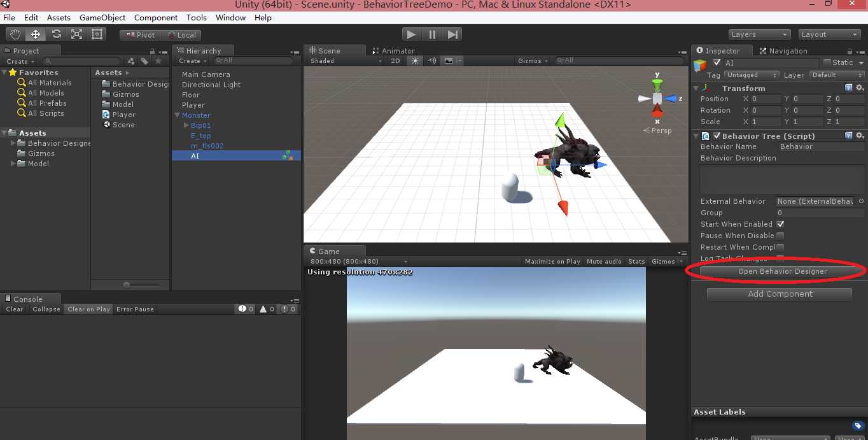Viewport: 868px width, 440px height.
Task: Enable the Static checkbox
Action: pos(827,62)
